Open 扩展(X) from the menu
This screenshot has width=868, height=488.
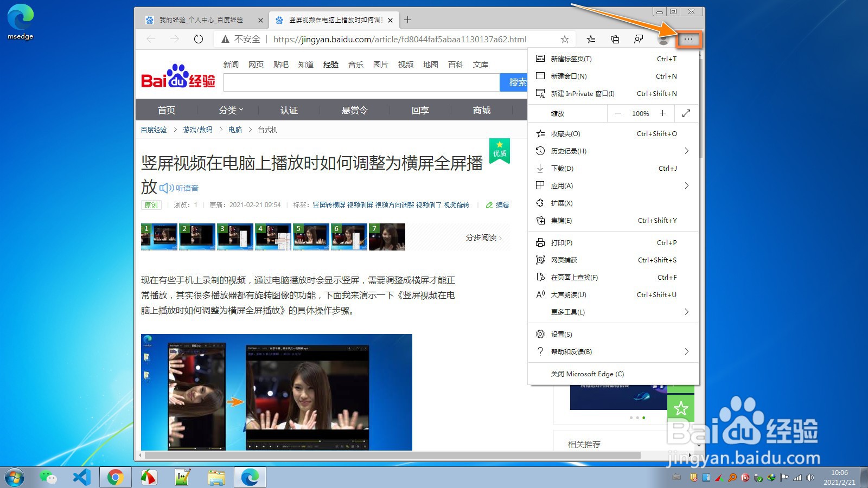point(613,203)
